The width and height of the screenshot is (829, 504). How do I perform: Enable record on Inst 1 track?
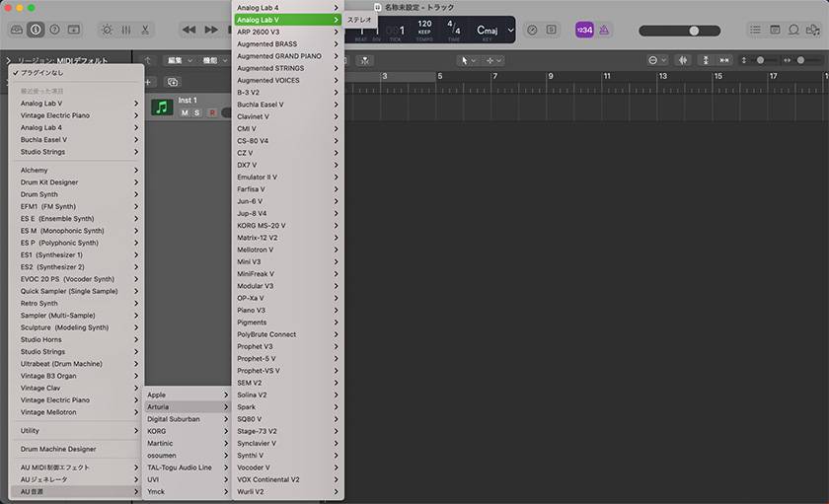point(211,112)
